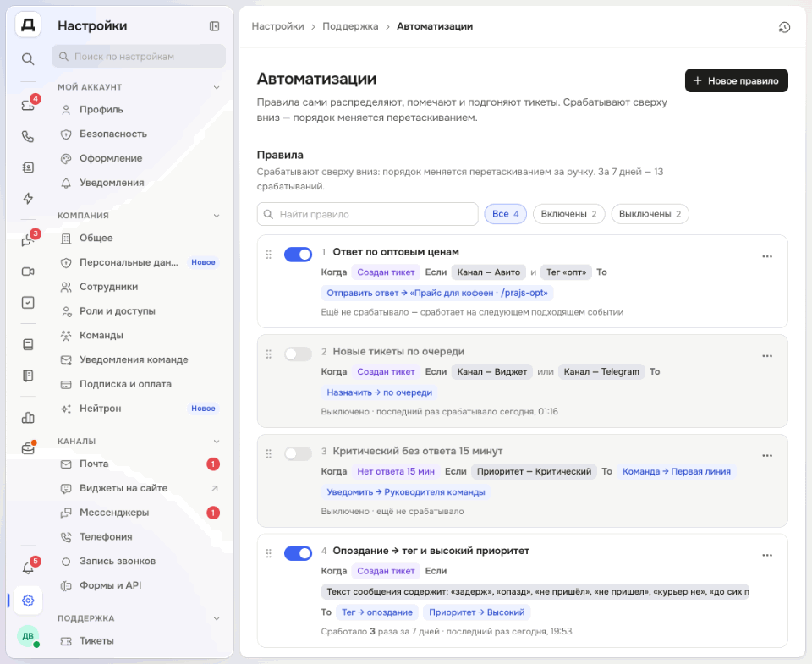Viewport: 812px width, 664px height.
Task: Open more menu for Критический без ответа rule
Action: [x=767, y=455]
